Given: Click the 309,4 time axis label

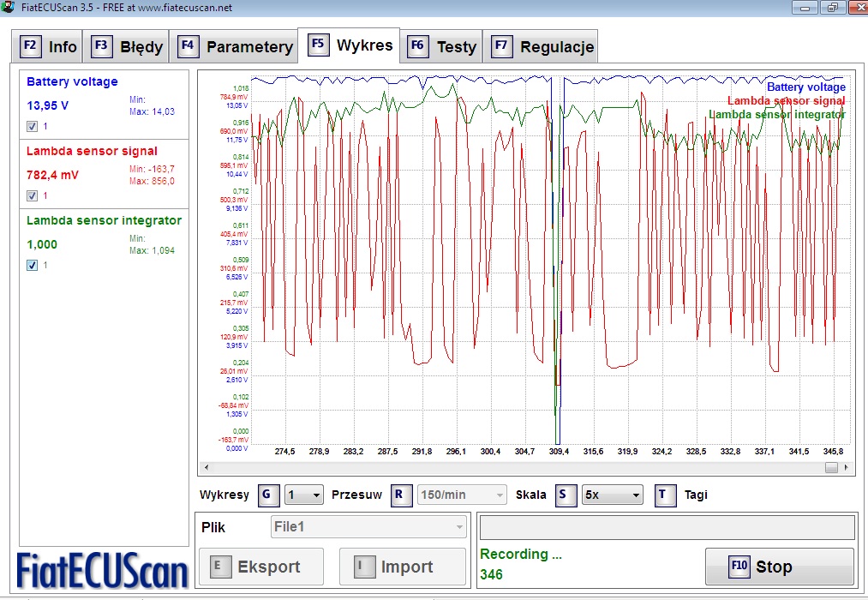Looking at the screenshot, I should pyautogui.click(x=559, y=452).
